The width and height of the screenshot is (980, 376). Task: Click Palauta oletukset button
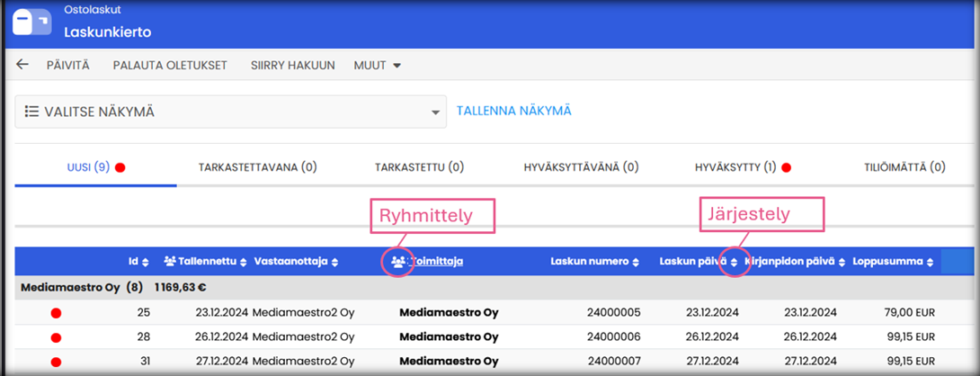click(169, 65)
